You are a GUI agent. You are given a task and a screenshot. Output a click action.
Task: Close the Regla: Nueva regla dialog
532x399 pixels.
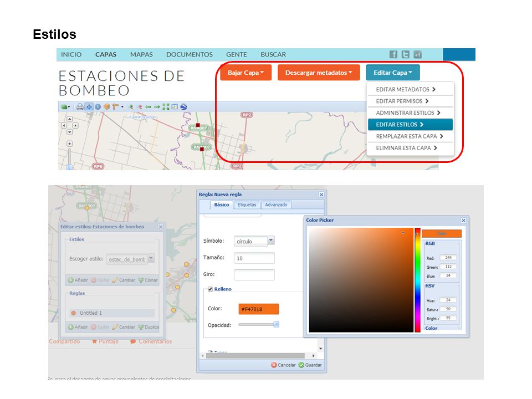tap(321, 195)
